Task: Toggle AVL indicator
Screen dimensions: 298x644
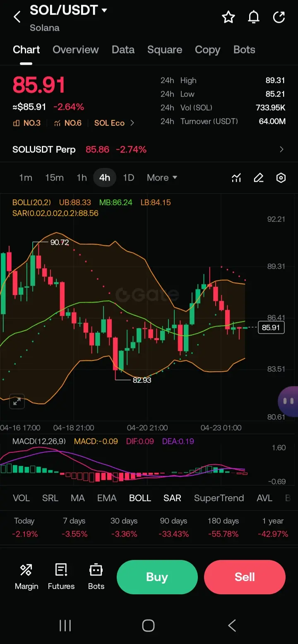Action: (264, 498)
